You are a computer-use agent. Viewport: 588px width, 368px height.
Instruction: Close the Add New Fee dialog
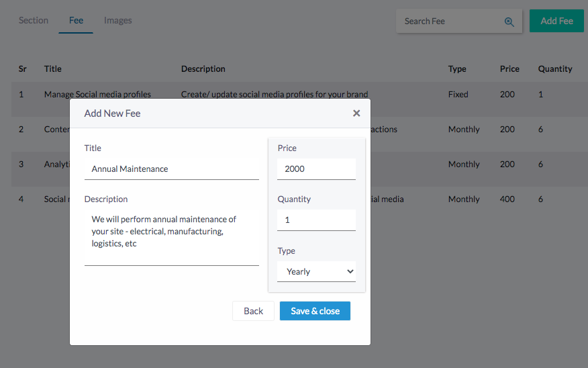356,113
